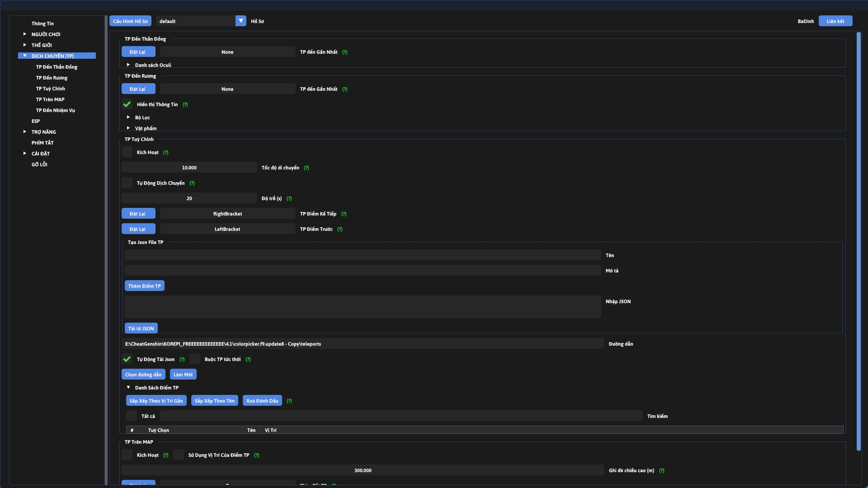The image size is (868, 488).
Task: Click the Tốc độ di chuyển 10.000 slider
Action: point(189,168)
